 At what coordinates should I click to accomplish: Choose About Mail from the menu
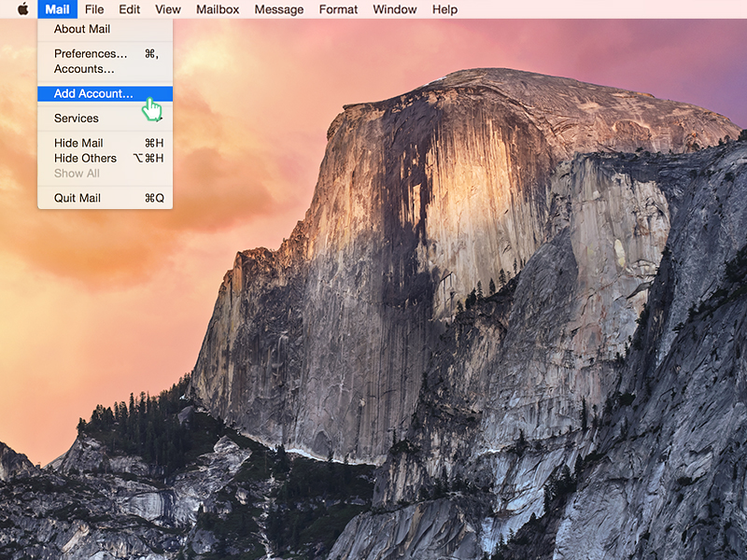(106, 29)
